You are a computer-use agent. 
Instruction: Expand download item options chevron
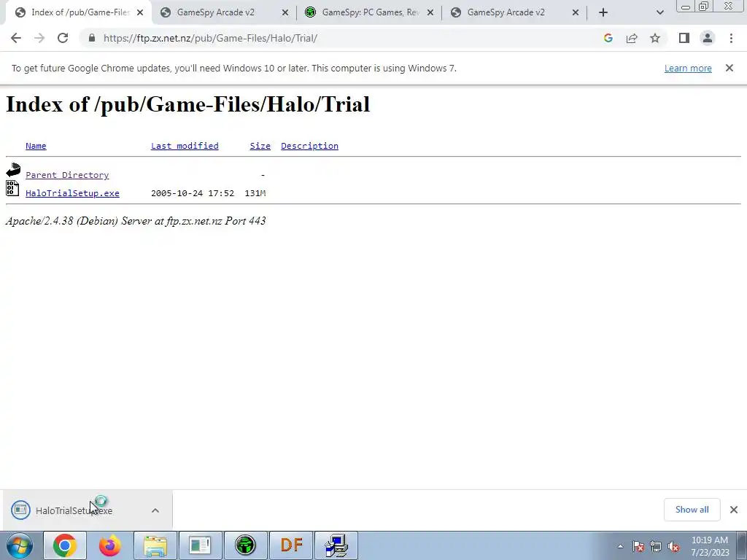(x=155, y=510)
